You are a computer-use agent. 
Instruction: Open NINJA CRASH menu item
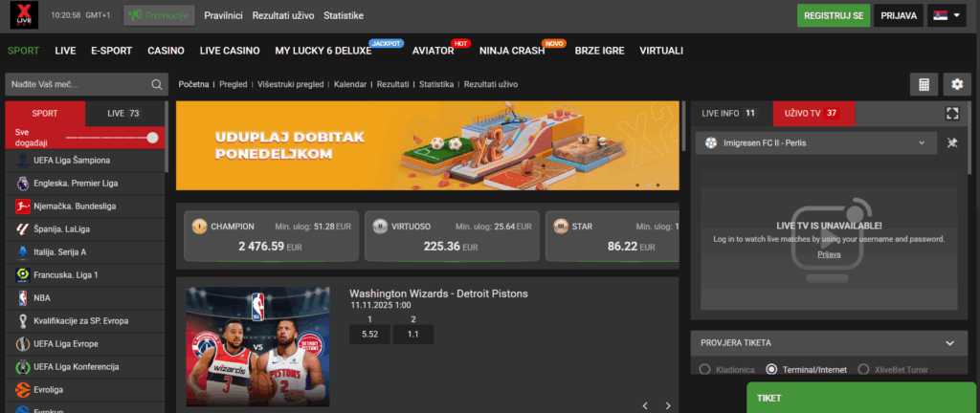[x=512, y=52]
